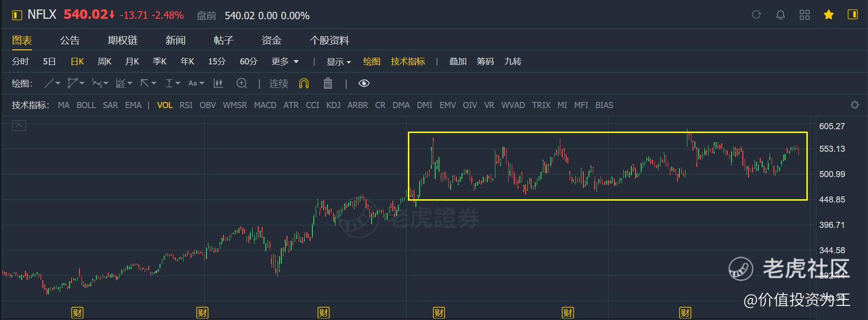Click the candlestick chart style icon

218,84
